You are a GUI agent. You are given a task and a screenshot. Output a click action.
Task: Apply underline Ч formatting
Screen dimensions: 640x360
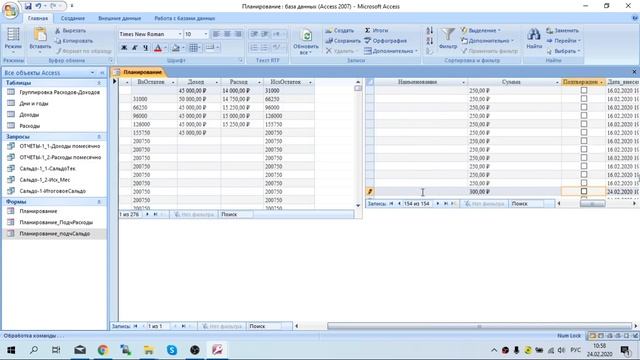(146, 48)
